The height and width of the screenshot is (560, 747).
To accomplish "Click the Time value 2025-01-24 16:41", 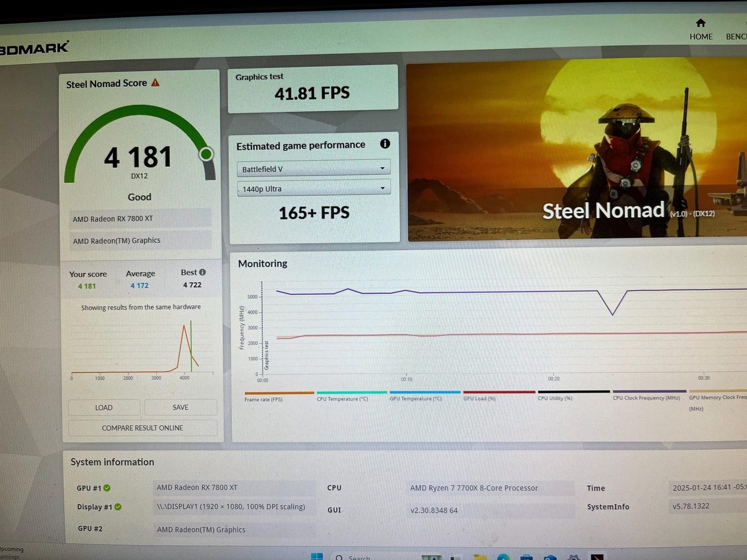I will 708,487.
